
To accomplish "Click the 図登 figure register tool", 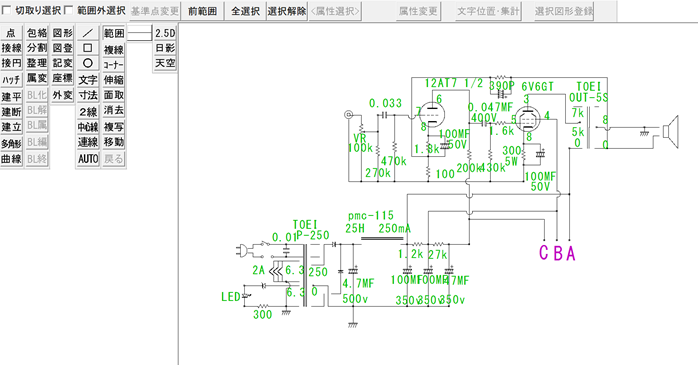I will (x=62, y=48).
